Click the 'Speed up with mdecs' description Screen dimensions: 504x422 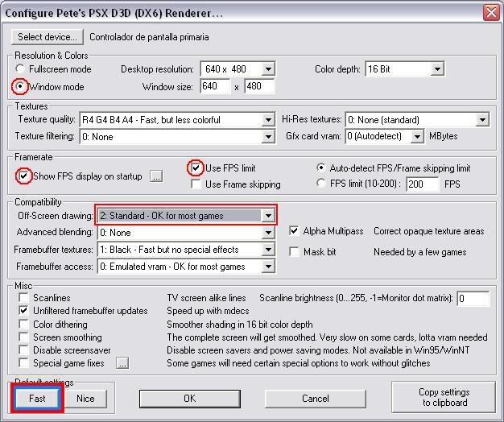coord(208,311)
